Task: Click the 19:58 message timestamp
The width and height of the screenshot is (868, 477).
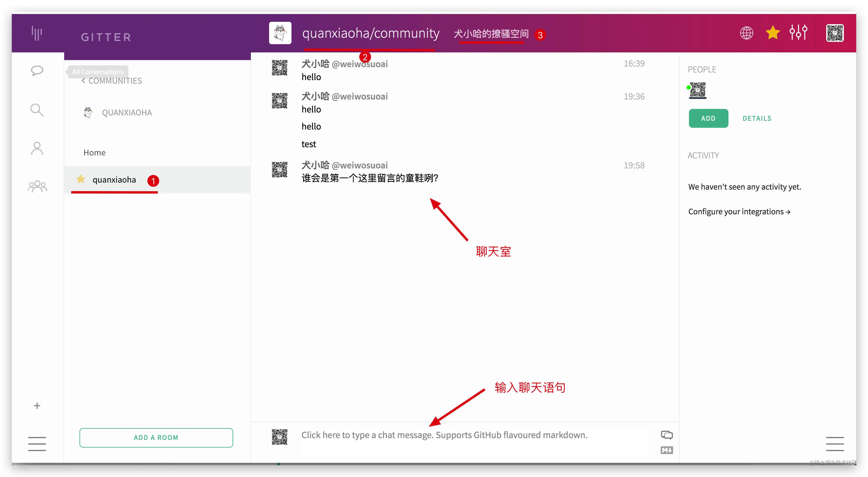Action: (634, 165)
